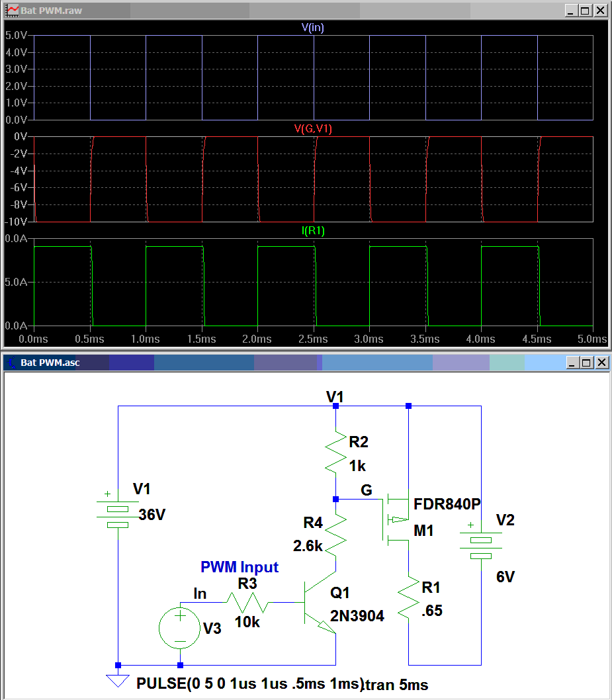Viewport: 612px width, 700px height.
Task: Click the R2 value 1k
Action: click(x=357, y=466)
